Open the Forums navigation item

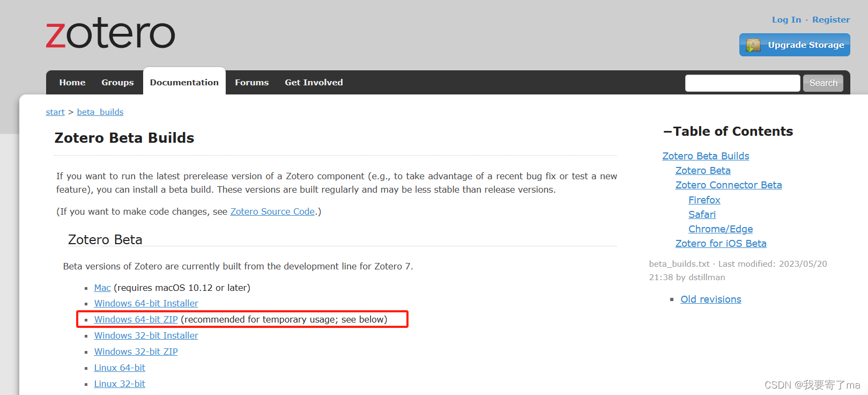tap(251, 82)
